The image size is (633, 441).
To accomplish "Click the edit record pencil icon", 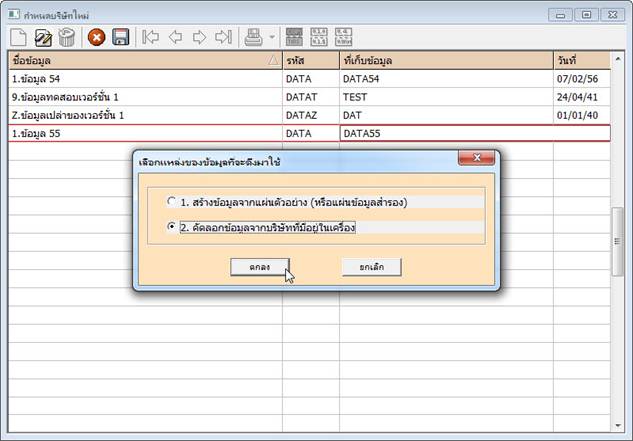I will [x=43, y=37].
